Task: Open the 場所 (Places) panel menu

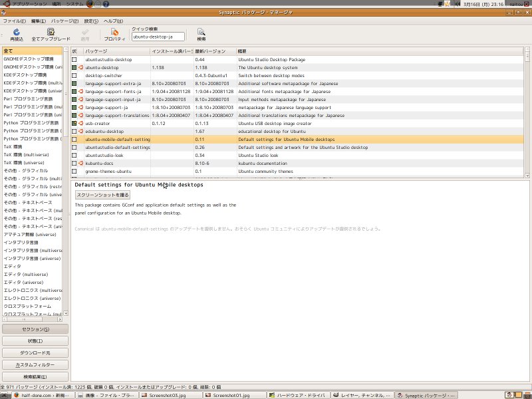Action: tap(57, 4)
